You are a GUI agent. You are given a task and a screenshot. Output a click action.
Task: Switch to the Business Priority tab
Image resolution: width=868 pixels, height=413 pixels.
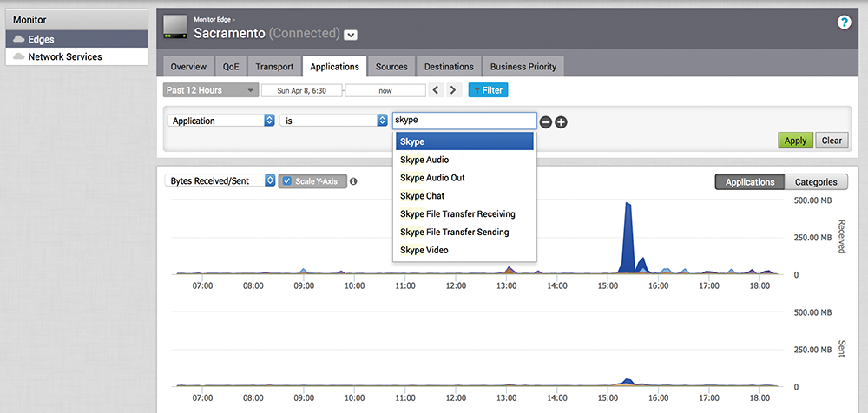[523, 67]
